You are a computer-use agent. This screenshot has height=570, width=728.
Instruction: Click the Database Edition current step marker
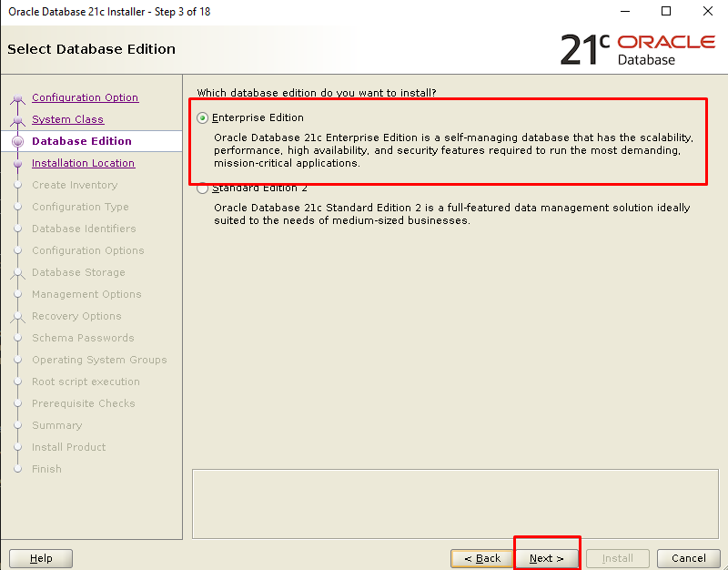[17, 141]
